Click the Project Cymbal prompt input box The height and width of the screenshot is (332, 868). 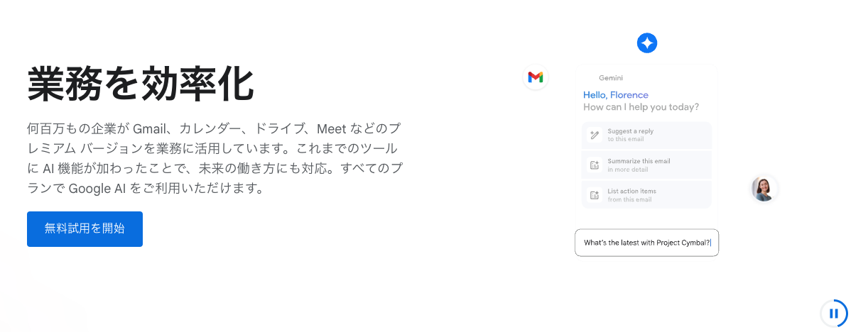point(646,243)
